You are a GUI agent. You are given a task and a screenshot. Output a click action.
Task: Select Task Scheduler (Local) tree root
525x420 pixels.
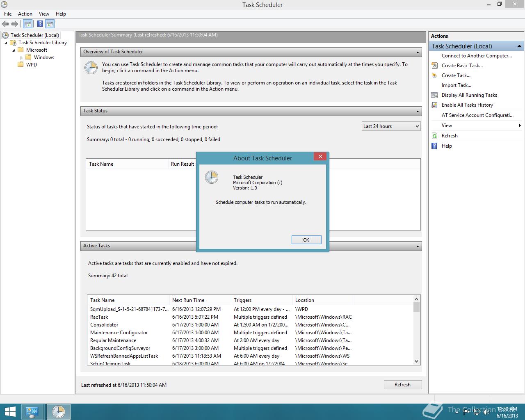pyautogui.click(x=35, y=35)
